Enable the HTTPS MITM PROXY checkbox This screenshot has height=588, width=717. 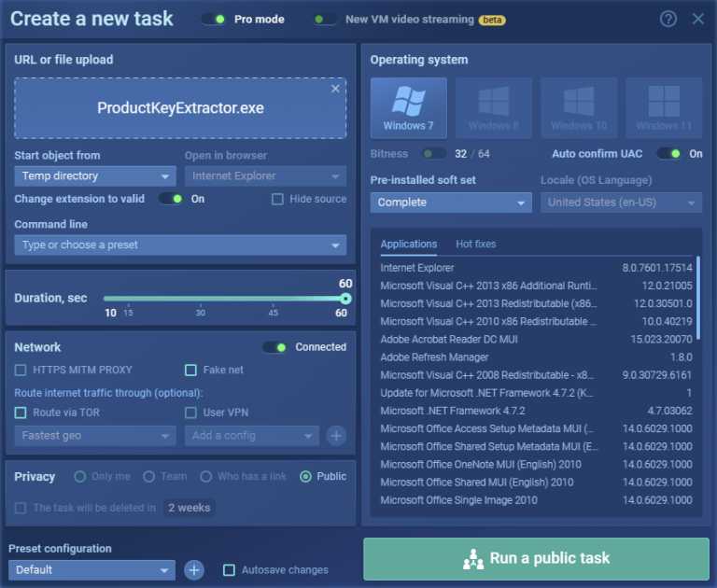point(21,370)
